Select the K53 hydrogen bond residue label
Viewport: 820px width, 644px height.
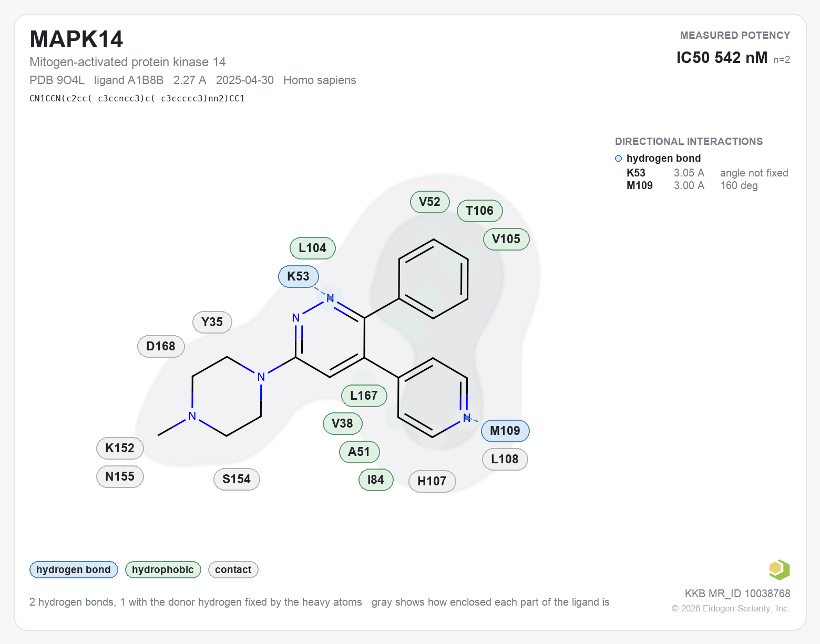299,276
